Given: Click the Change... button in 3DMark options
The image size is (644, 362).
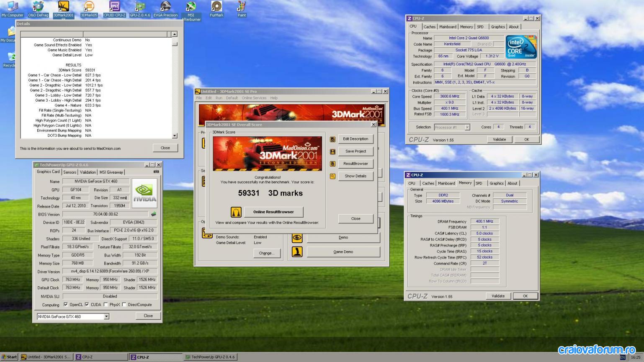Looking at the screenshot, I should click(x=267, y=253).
